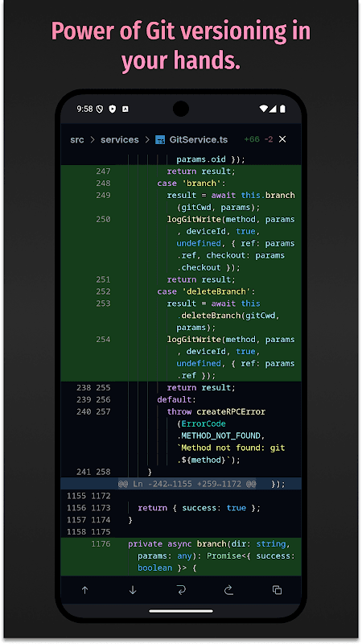Open the services breadcrumb folder
Screen dimensions: 362x644
(119, 139)
